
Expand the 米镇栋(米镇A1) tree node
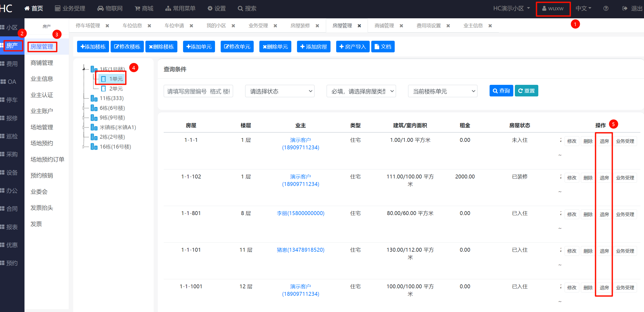pyautogui.click(x=84, y=127)
